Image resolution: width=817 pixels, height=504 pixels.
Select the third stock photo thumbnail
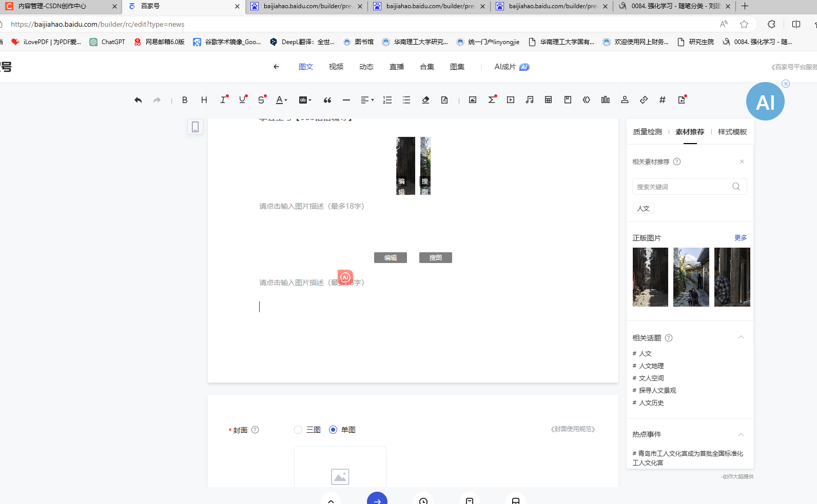coord(732,277)
